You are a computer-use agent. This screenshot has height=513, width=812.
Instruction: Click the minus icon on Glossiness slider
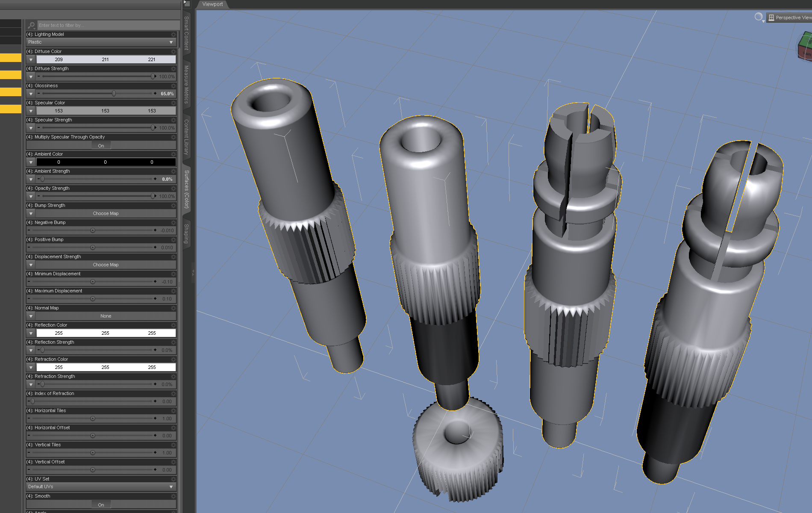click(38, 93)
